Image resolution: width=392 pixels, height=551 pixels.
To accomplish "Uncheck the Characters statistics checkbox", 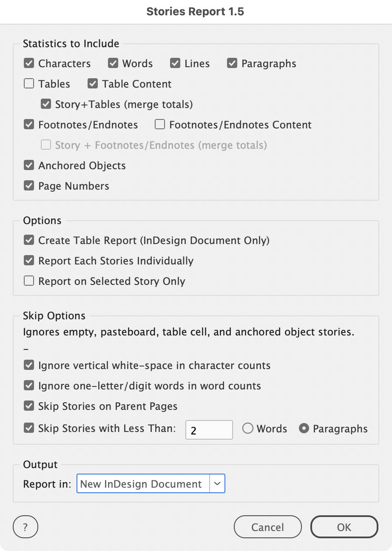I will tap(29, 63).
